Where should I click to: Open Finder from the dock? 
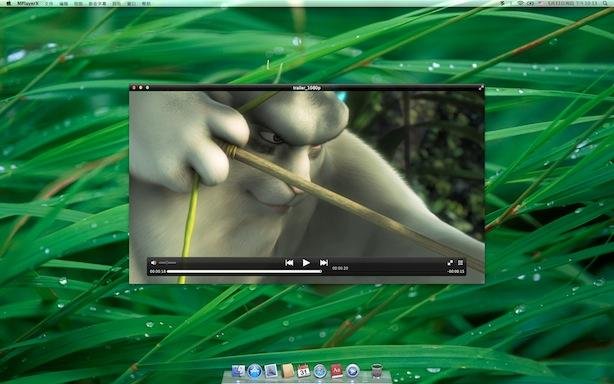(238, 371)
